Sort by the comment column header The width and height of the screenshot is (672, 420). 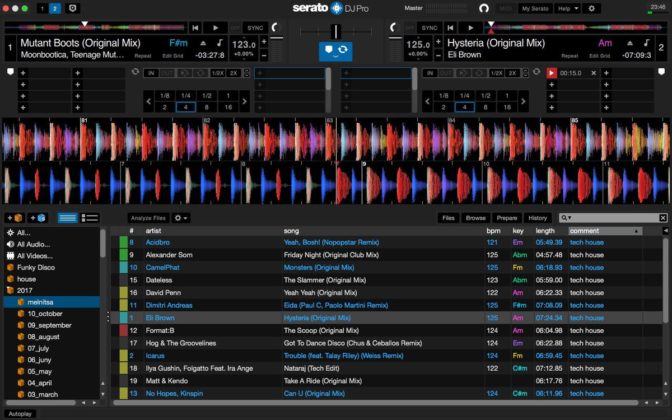pos(605,231)
